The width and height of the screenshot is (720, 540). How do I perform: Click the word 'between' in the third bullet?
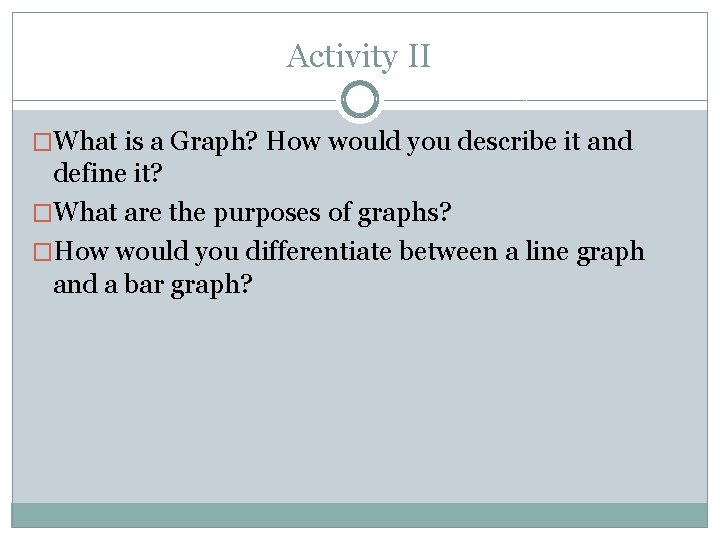click(x=449, y=252)
